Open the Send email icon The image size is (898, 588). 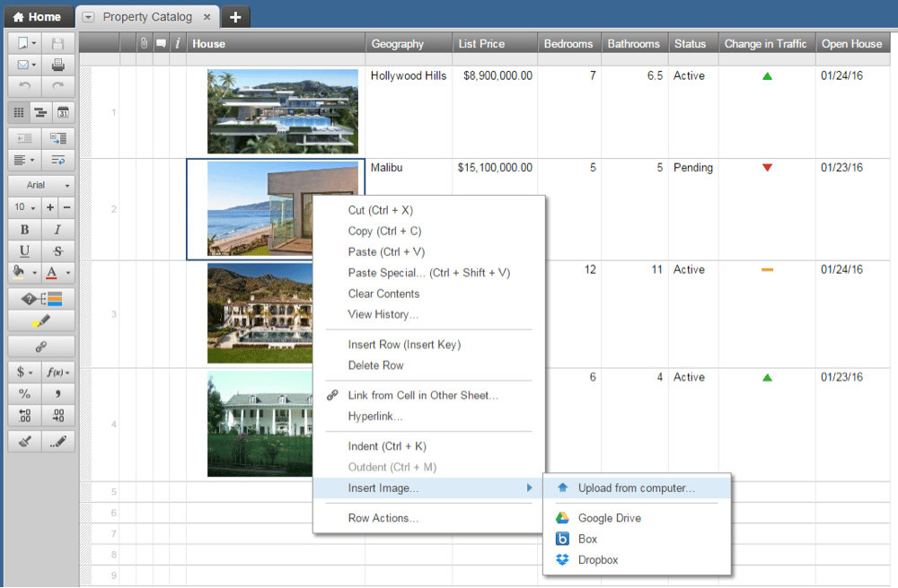(x=23, y=66)
